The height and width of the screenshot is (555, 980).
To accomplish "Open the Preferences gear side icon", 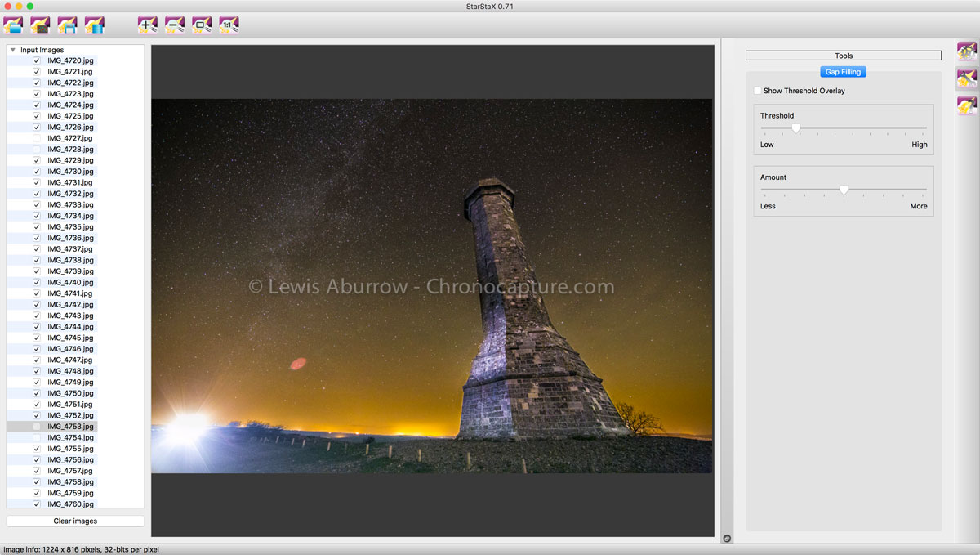I will 967,52.
